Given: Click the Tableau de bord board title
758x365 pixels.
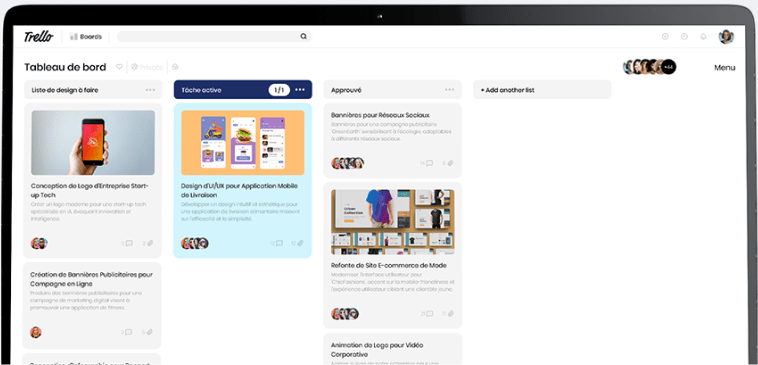Looking at the screenshot, I should 65,67.
